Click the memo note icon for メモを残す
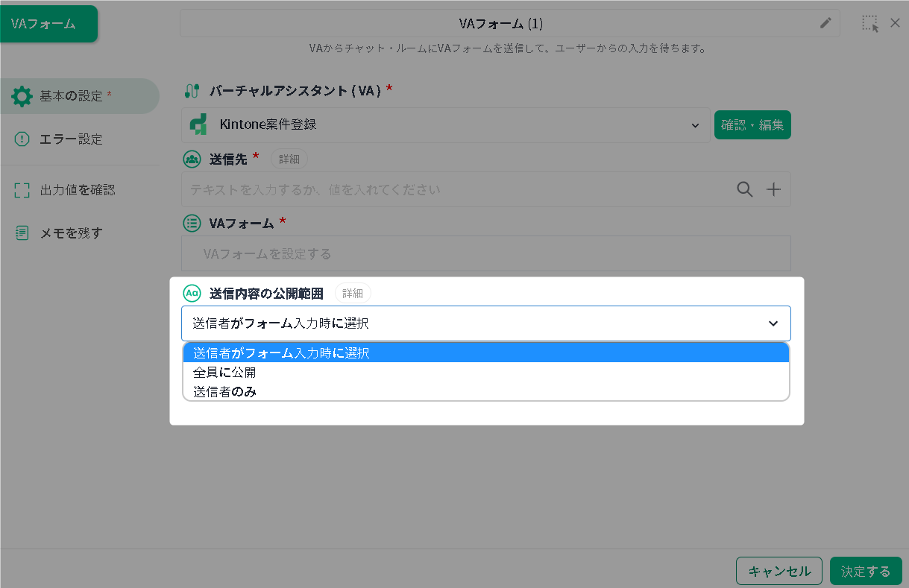 click(x=22, y=233)
